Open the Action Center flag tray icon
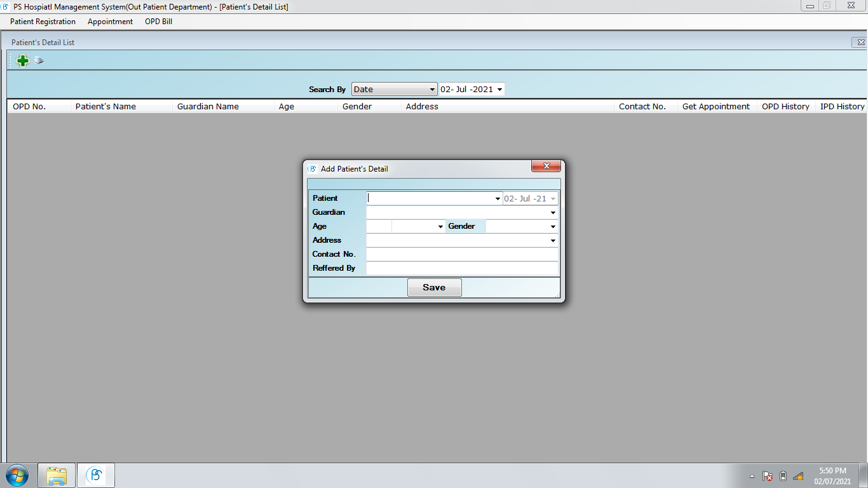Image resolution: width=868 pixels, height=488 pixels. tap(768, 476)
